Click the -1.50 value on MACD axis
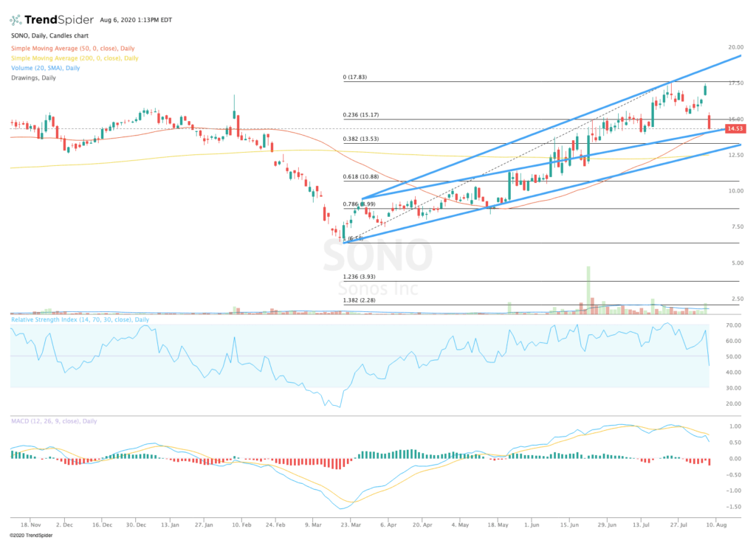The image size is (756, 540). 735,507
